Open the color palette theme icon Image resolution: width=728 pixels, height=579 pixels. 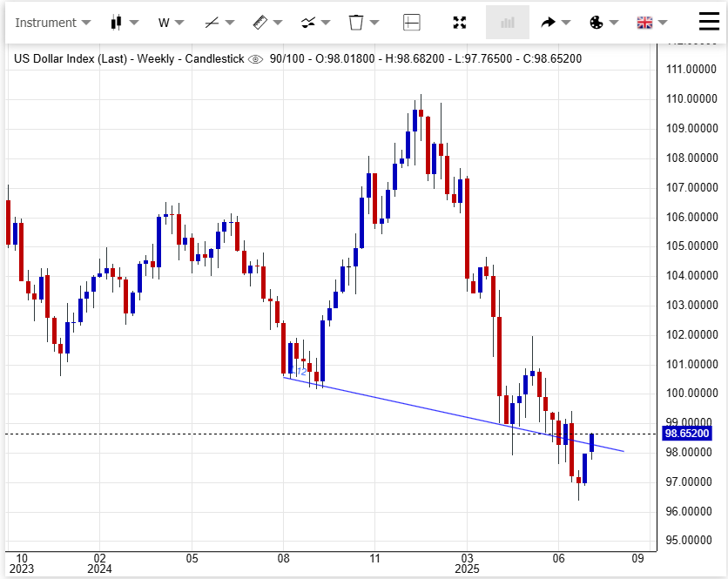pyautogui.click(x=597, y=23)
